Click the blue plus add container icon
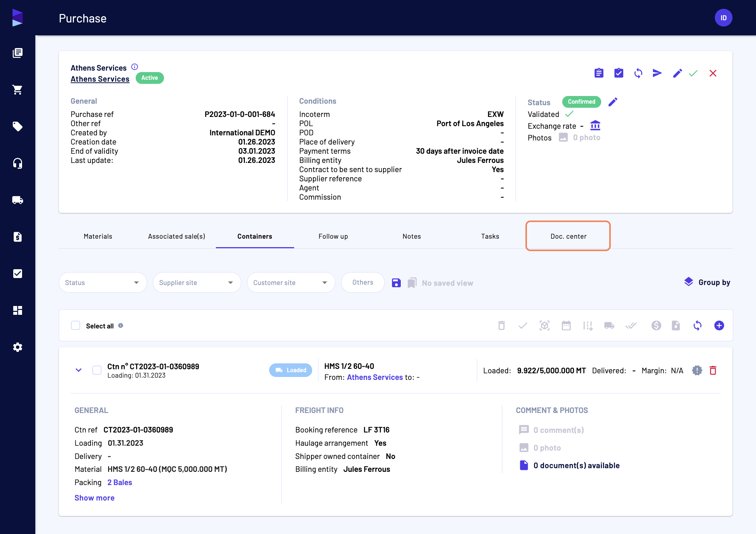The image size is (756, 534). 719,325
